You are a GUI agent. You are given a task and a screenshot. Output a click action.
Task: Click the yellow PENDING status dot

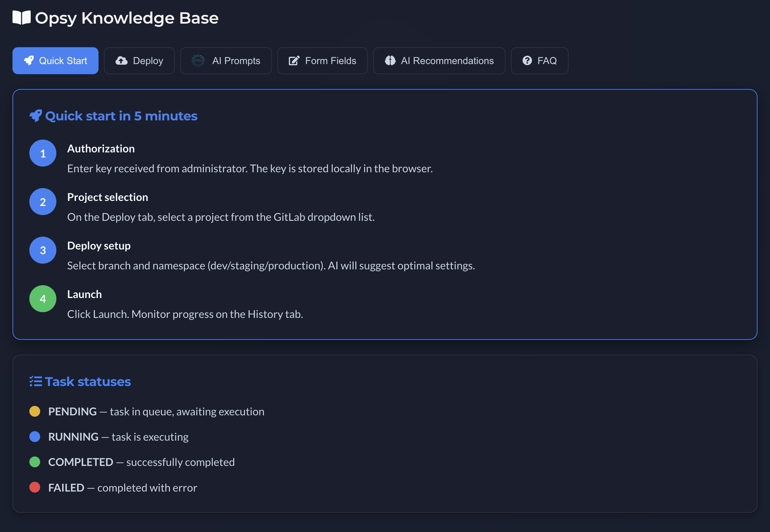tap(34, 411)
